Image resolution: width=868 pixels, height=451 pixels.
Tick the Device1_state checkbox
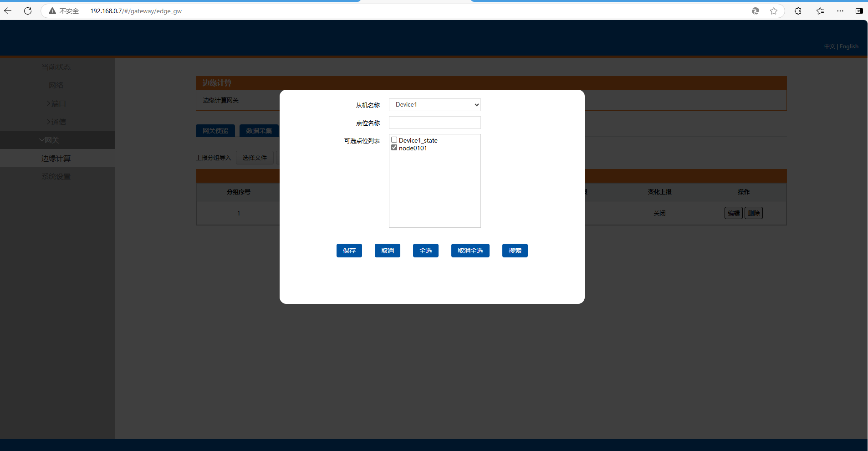tap(394, 140)
